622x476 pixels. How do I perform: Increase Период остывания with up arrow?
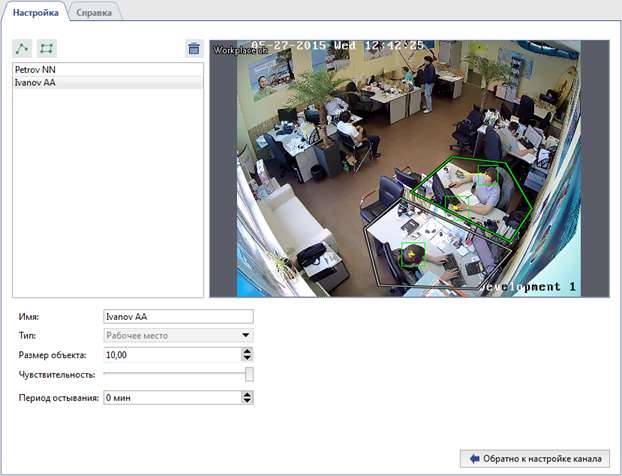(247, 394)
